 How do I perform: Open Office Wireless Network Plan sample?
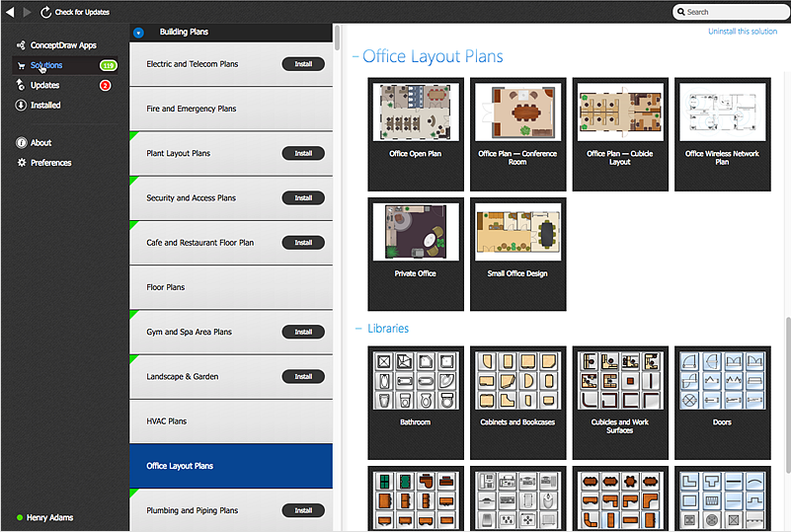coord(723,134)
